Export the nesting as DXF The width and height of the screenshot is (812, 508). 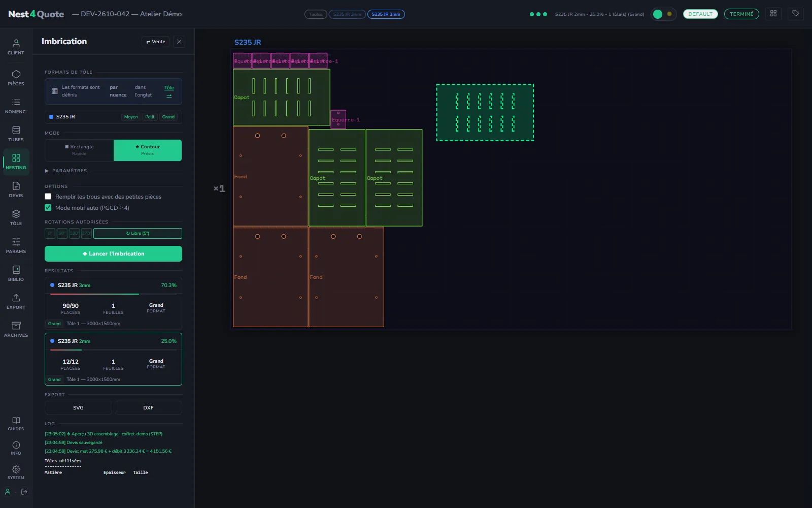click(x=148, y=408)
